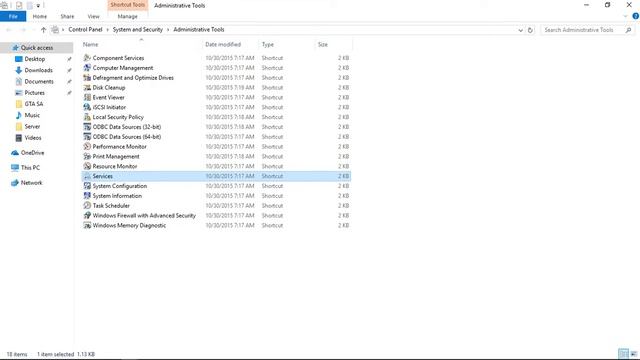Image resolution: width=640 pixels, height=360 pixels.
Task: Select Quick access in navigation pane
Action: pyautogui.click(x=37, y=48)
